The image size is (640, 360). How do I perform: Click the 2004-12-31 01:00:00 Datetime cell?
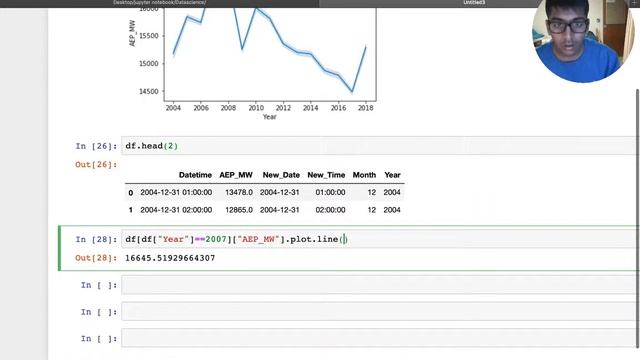tap(176, 192)
